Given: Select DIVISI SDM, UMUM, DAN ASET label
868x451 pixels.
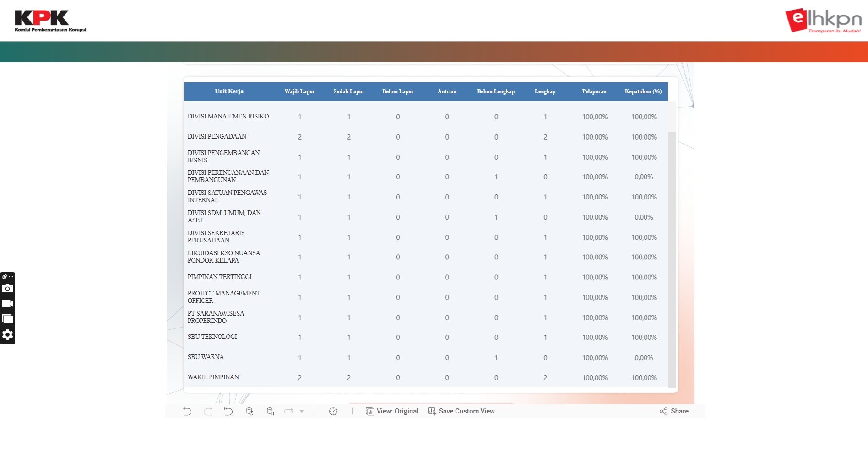Looking at the screenshot, I should tap(224, 216).
